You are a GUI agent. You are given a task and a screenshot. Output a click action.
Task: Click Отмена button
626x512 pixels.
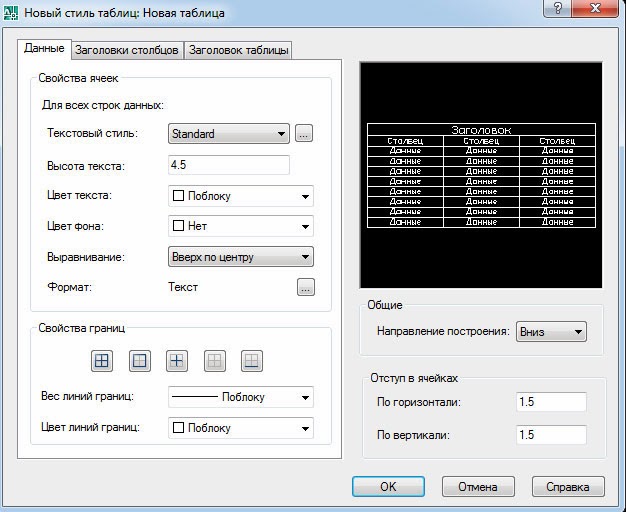[x=478, y=487]
